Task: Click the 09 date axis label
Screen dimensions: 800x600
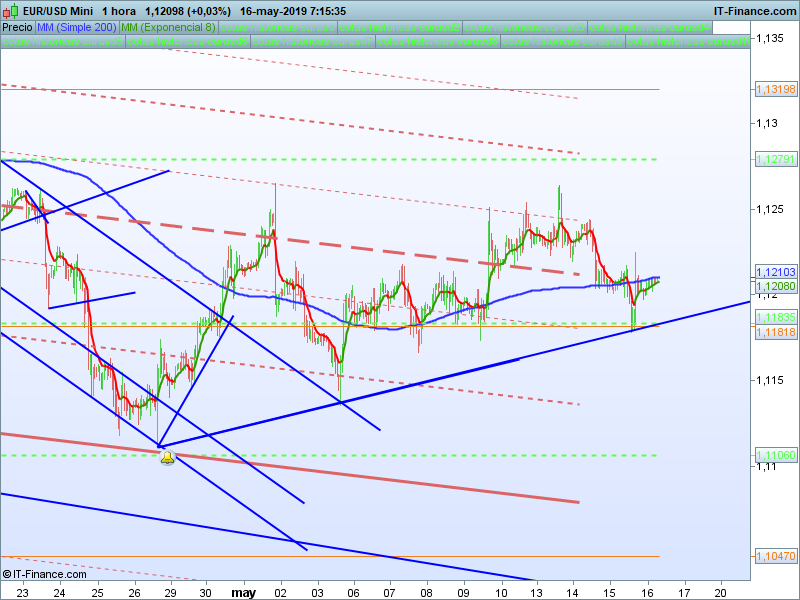Action: coord(463,592)
